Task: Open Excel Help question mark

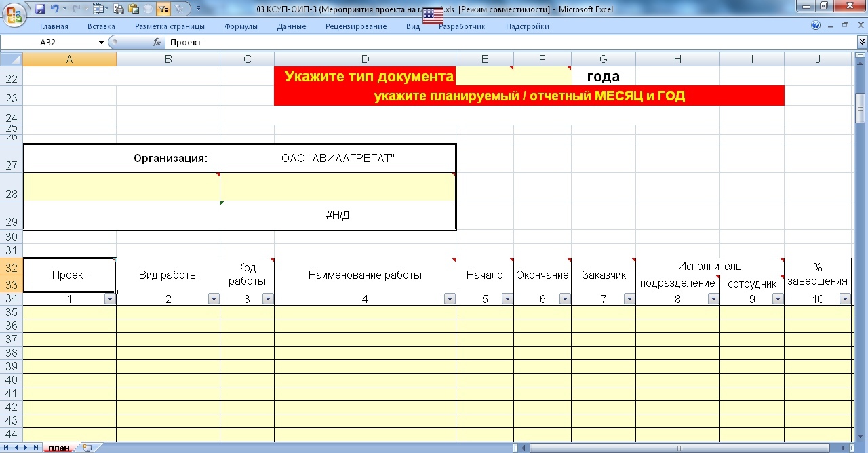Action: click(816, 26)
